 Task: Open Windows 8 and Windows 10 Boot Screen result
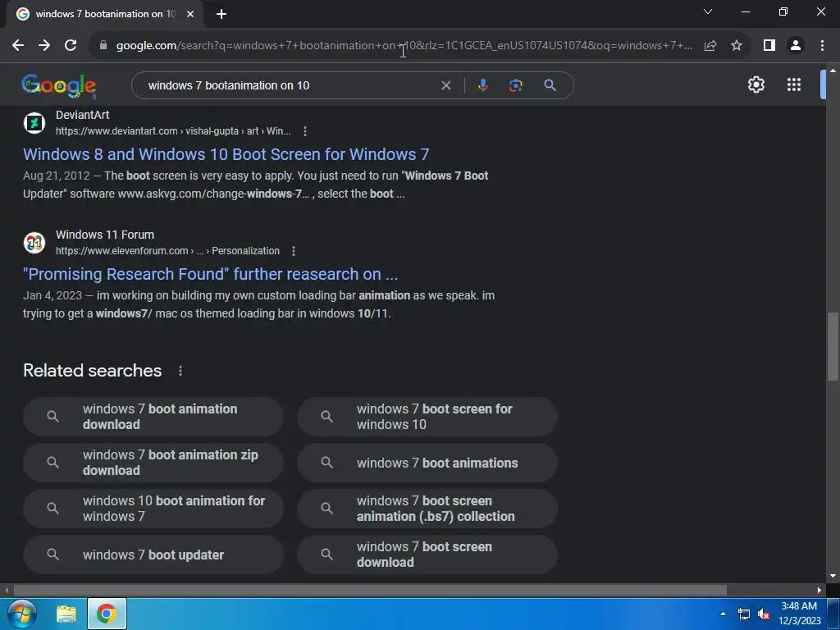[226, 154]
